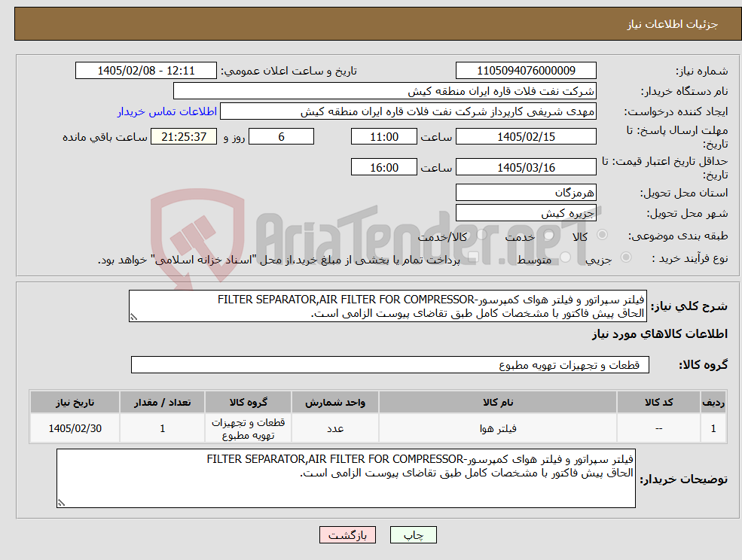Select the کالا/خدمت radio button
The height and width of the screenshot is (560, 742).
coord(481,235)
